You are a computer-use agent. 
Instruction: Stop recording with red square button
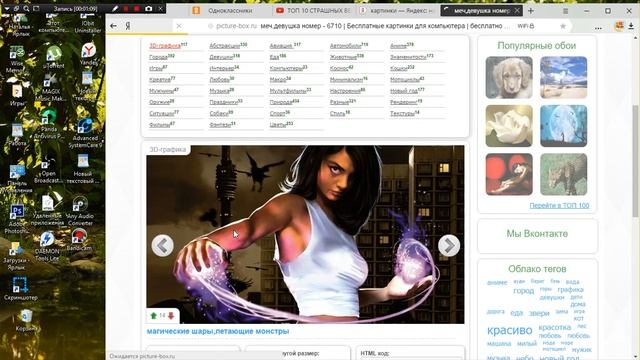pyautogui.click(x=137, y=8)
